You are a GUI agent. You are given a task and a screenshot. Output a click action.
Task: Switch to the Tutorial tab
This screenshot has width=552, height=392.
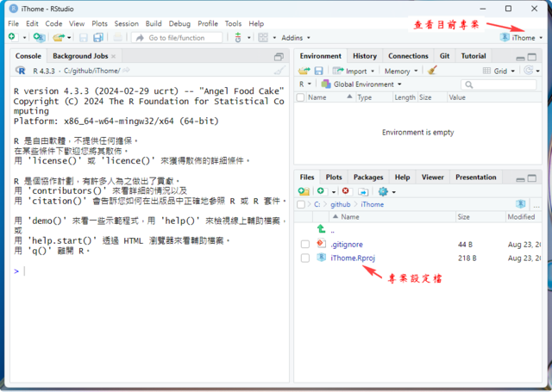tap(474, 56)
